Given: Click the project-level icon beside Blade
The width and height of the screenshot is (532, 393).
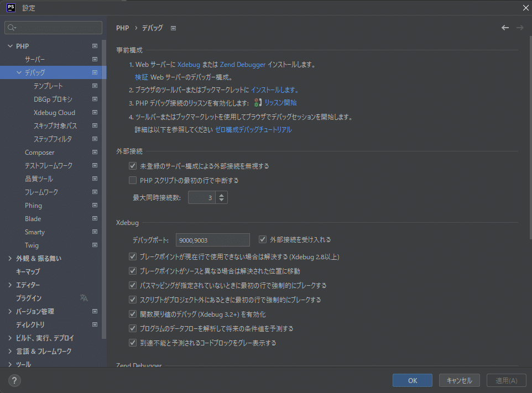Looking at the screenshot, I should [95, 218].
